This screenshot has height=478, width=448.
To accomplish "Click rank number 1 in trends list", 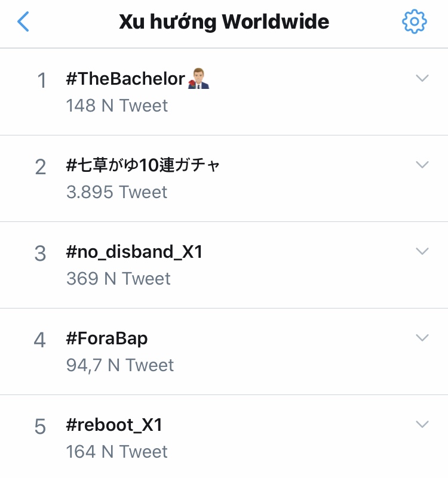I will tap(41, 81).
